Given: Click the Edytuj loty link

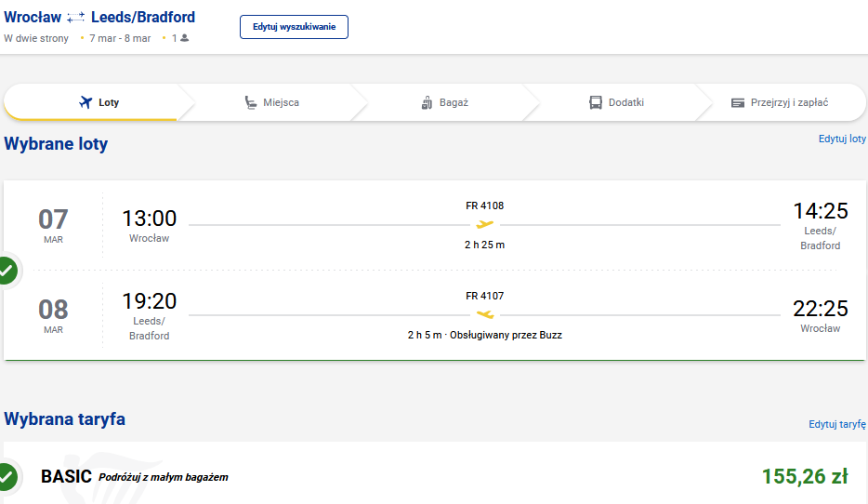Looking at the screenshot, I should (842, 139).
